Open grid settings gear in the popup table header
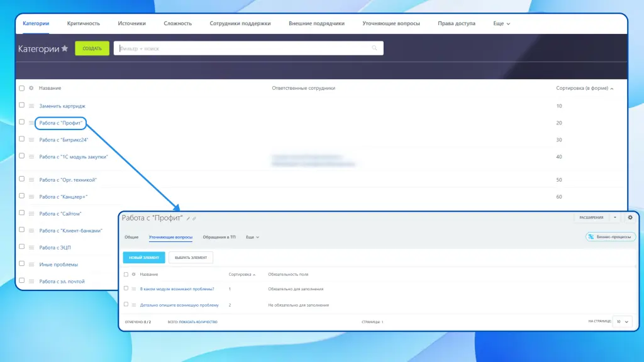The image size is (644, 362). click(133, 274)
